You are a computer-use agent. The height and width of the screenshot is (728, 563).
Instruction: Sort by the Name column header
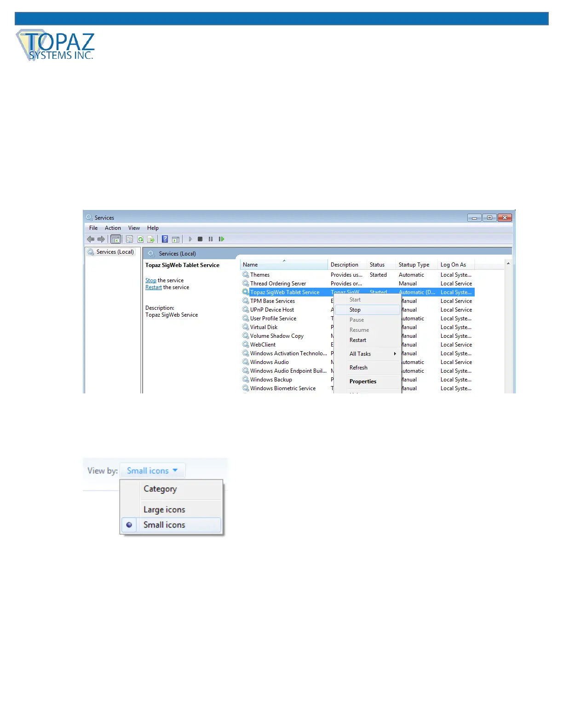click(x=284, y=265)
